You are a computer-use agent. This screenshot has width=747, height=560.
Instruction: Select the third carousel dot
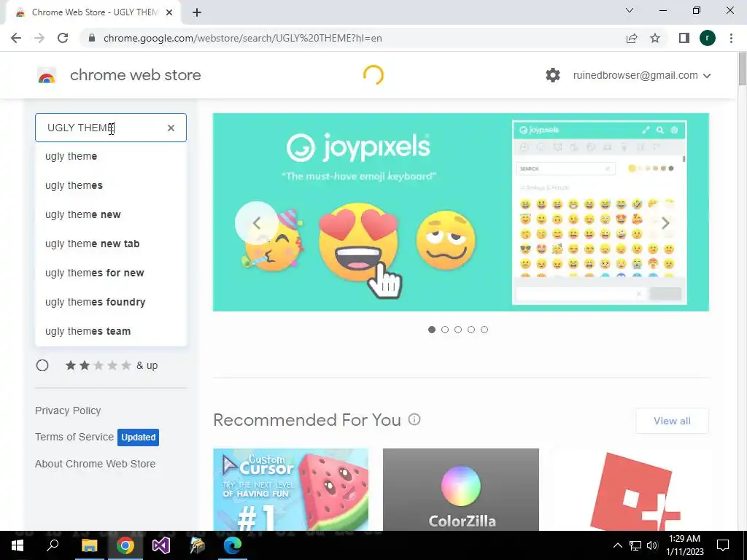click(x=458, y=330)
